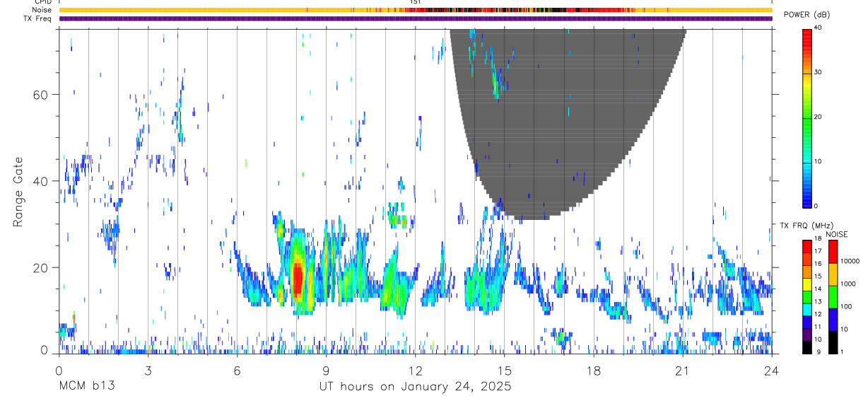868x401 pixels.
Task: Click the '100' value on the noise scale
Action: 847,306
